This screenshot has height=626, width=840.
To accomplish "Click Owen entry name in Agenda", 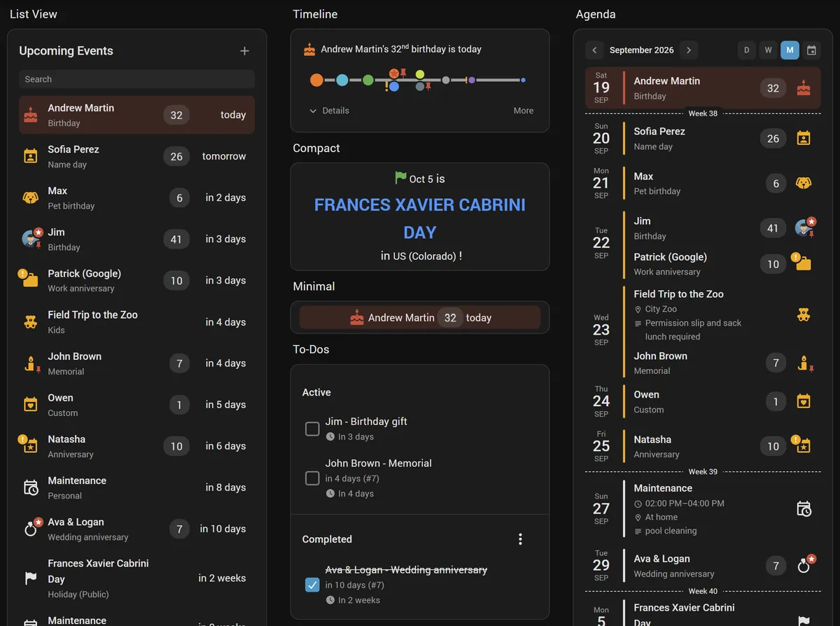I will 647,394.
